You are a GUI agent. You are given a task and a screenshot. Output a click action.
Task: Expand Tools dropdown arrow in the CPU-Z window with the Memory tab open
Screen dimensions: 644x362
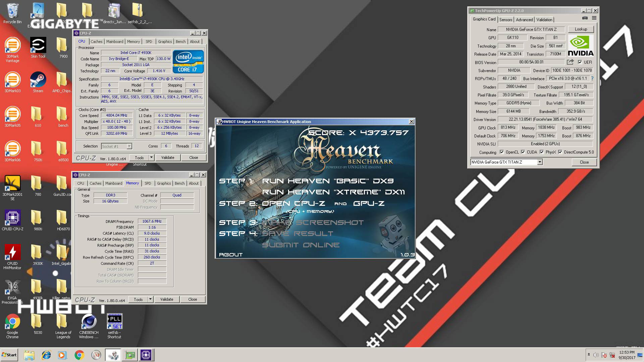click(x=150, y=299)
